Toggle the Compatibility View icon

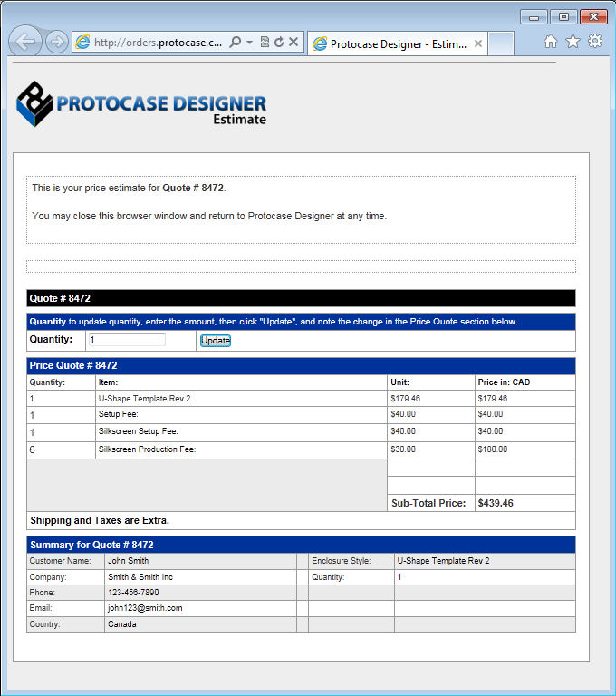(x=265, y=43)
